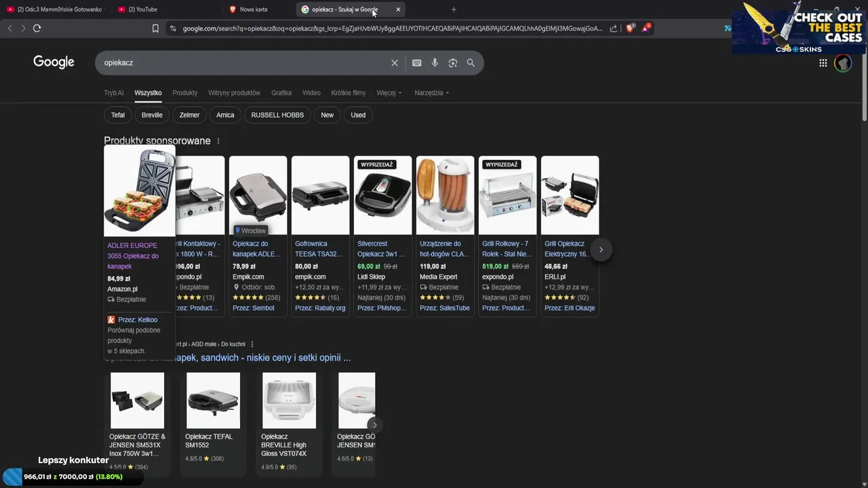
Task: Click the Przez: Erli Okazje link
Action: pyautogui.click(x=570, y=308)
